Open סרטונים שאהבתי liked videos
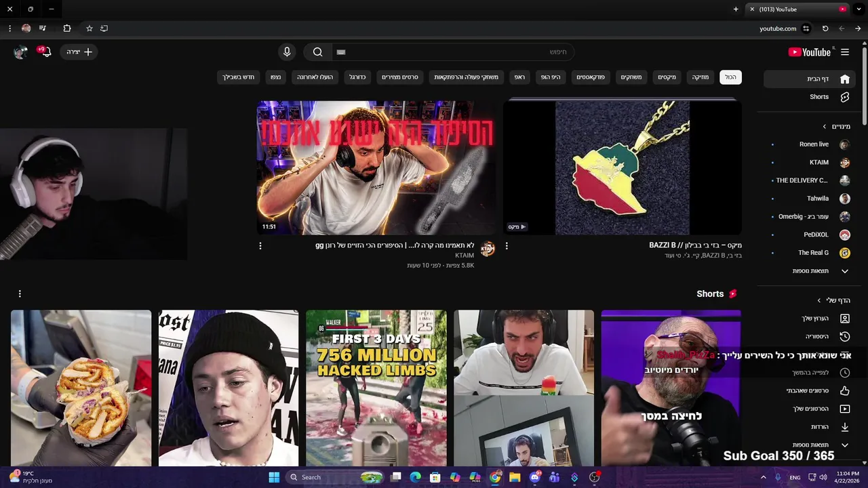 [817, 390]
